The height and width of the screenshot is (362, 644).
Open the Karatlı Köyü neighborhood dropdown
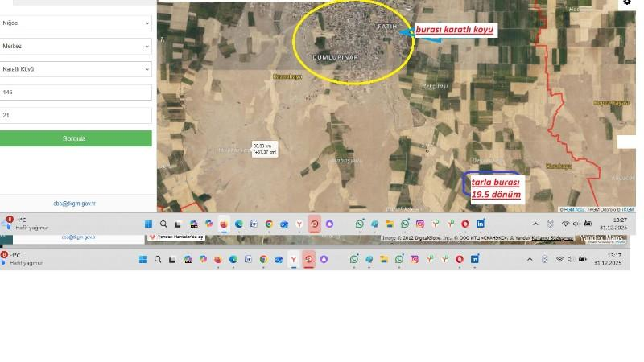(76, 69)
